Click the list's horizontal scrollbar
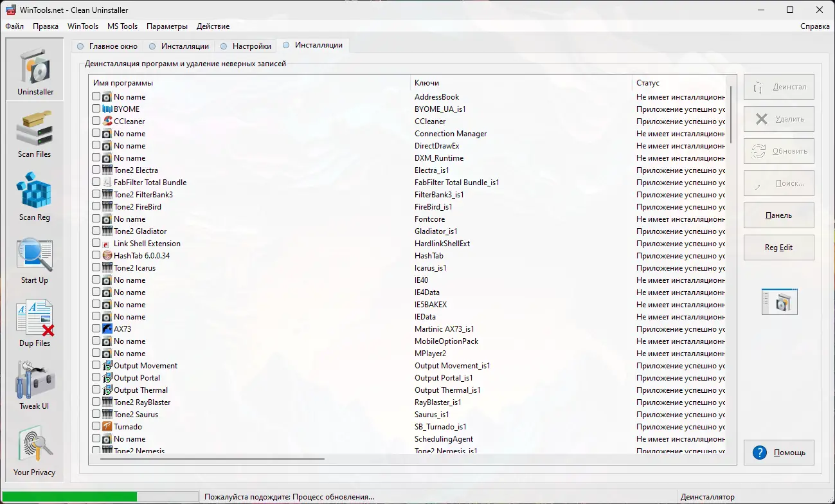The width and height of the screenshot is (835, 504). 213,459
